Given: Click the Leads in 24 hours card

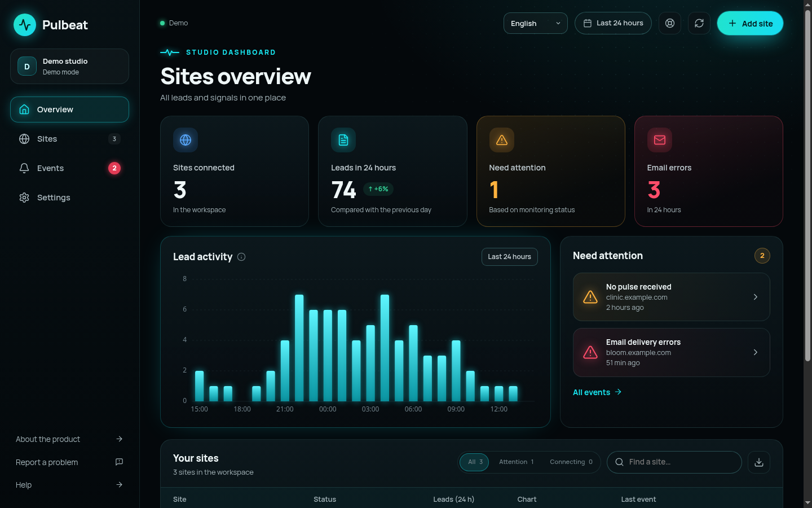Looking at the screenshot, I should coord(392,172).
